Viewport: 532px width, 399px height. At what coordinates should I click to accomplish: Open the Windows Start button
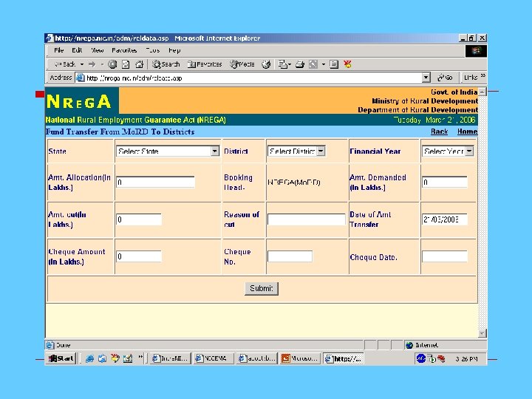click(x=61, y=358)
